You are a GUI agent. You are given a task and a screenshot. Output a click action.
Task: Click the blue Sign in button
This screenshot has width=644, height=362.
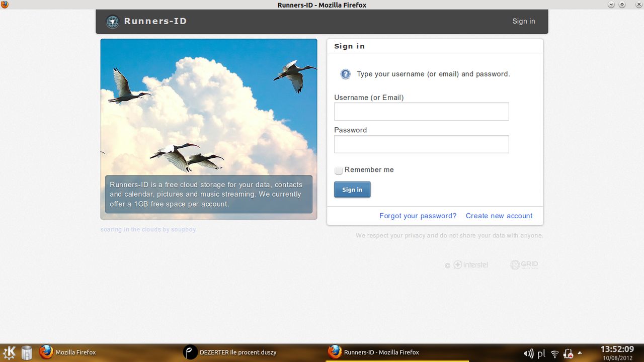click(352, 190)
